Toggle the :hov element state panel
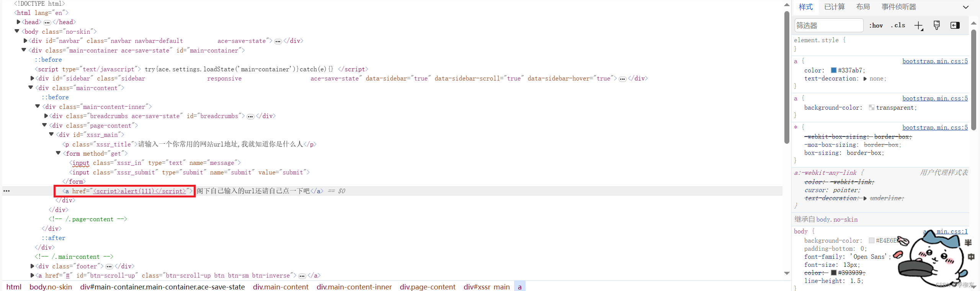The image size is (980, 291). point(876,26)
